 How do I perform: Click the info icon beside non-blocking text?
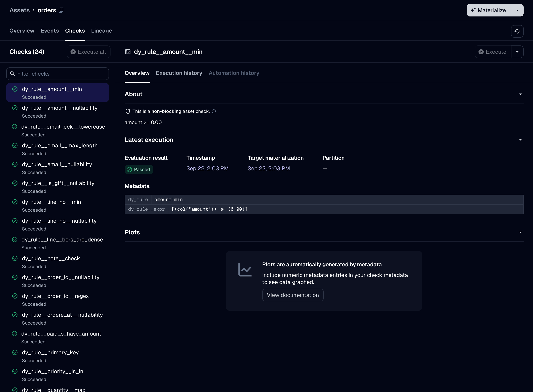pyautogui.click(x=214, y=111)
